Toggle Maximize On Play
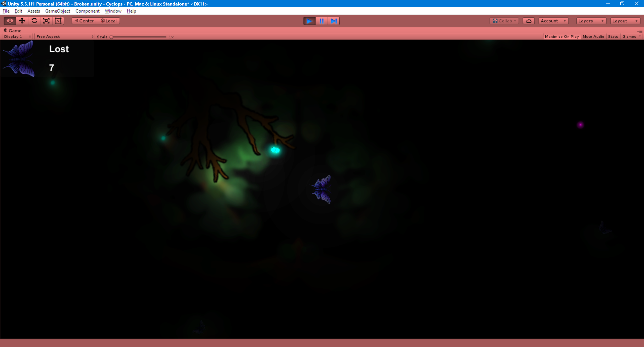Viewport: 644px width, 347px height. point(562,37)
